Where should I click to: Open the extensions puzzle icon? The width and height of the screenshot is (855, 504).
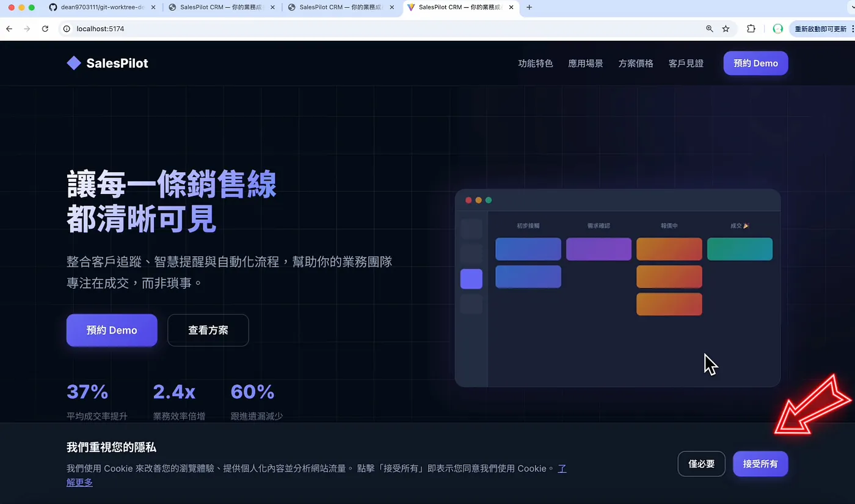(x=751, y=29)
